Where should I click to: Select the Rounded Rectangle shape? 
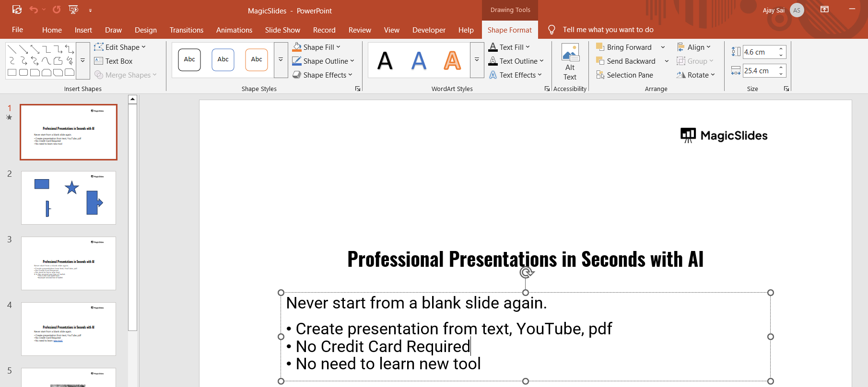pyautogui.click(x=23, y=72)
